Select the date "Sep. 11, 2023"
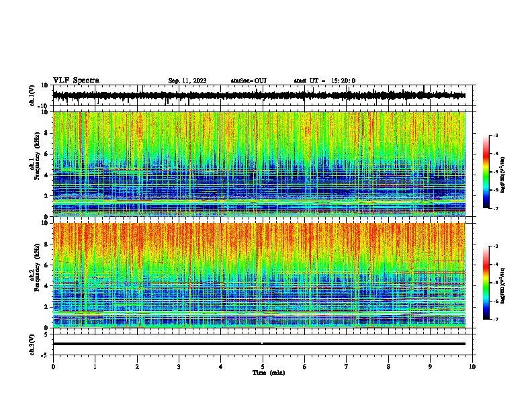Screen dimensions: 532x411 click(187, 81)
